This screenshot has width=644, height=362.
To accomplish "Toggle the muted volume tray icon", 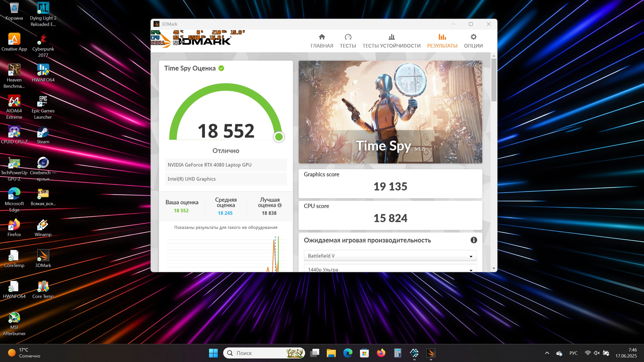I will (596, 353).
